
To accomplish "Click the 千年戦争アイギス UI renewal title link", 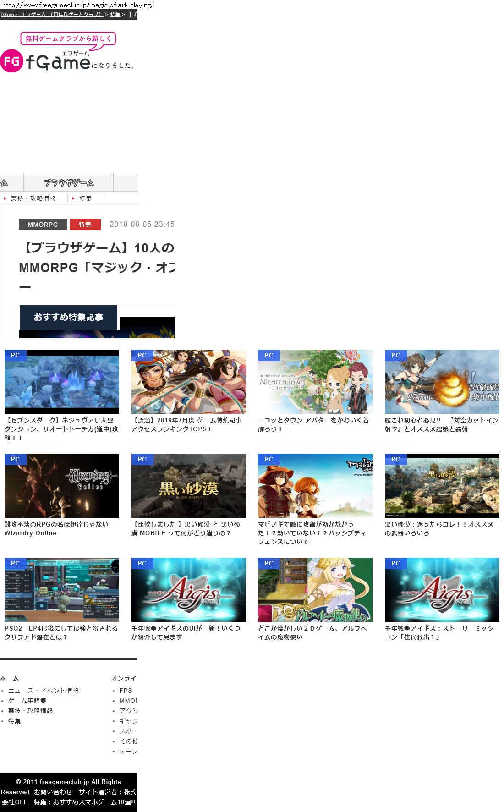I will coord(186,632).
